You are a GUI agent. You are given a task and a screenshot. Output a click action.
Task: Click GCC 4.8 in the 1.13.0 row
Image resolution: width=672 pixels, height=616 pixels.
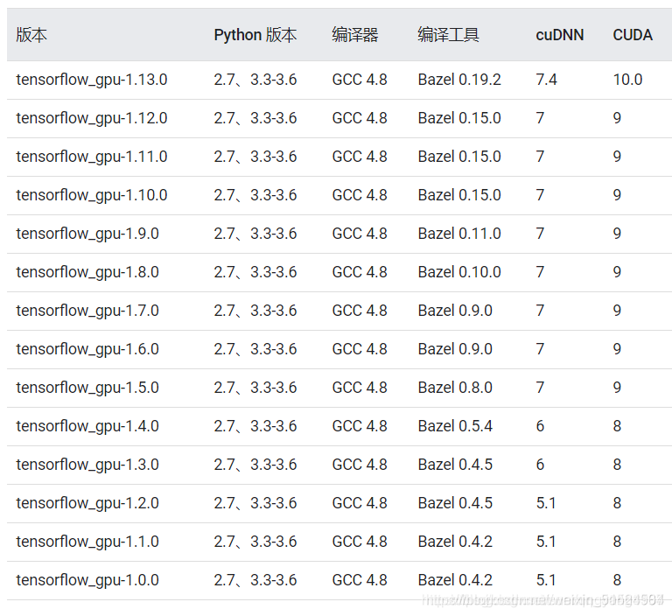[x=360, y=80]
